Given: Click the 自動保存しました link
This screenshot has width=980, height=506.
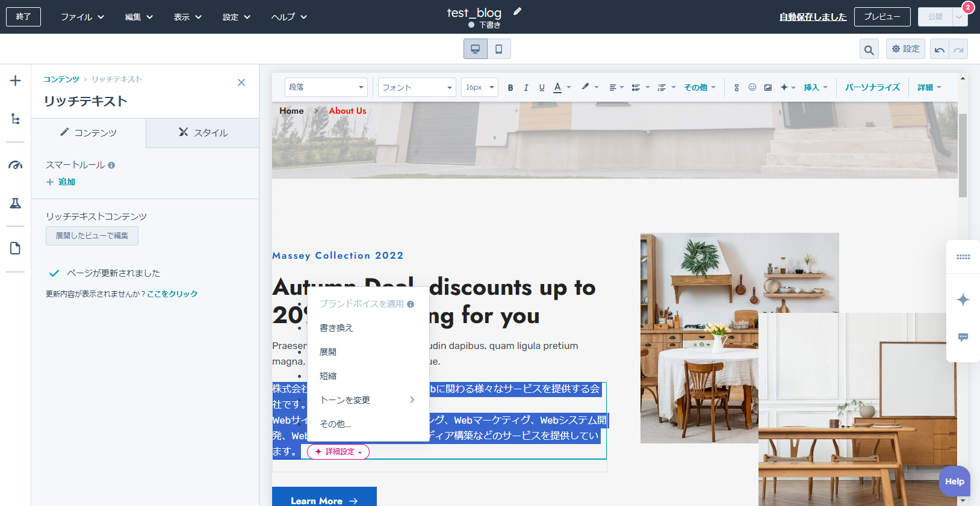Looking at the screenshot, I should coord(813,17).
